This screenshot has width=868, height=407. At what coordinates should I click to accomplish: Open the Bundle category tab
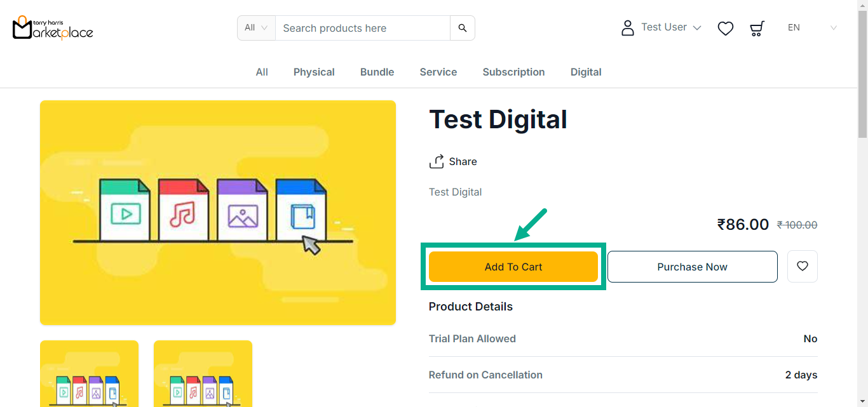point(377,72)
